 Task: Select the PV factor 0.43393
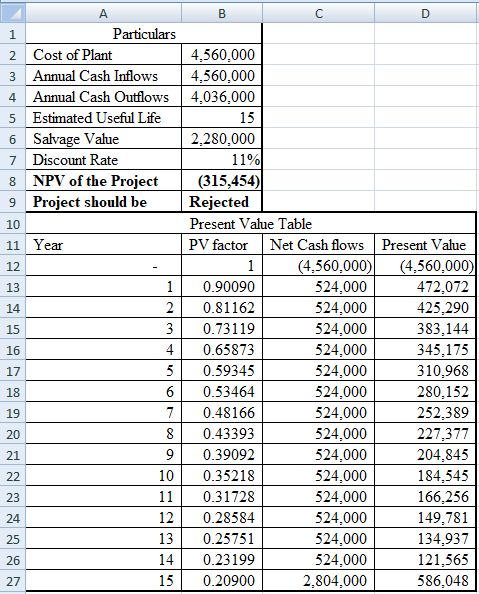point(222,434)
